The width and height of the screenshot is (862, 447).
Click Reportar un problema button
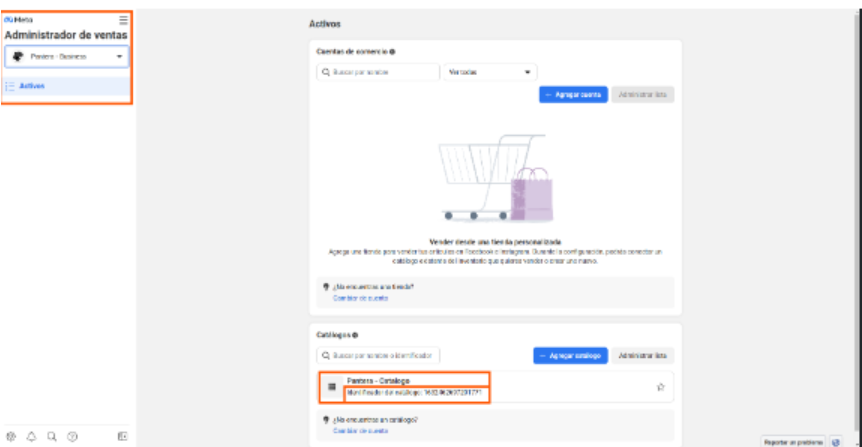793,440
